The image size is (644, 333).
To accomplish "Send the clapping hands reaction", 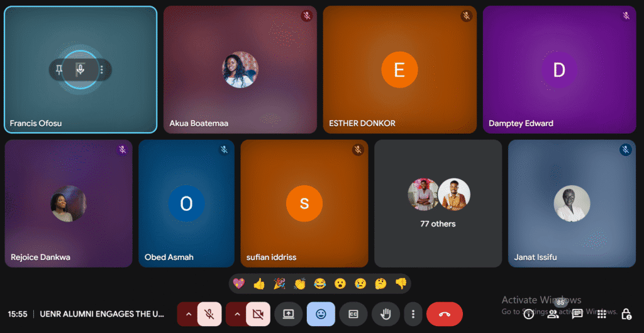I will click(x=299, y=284).
